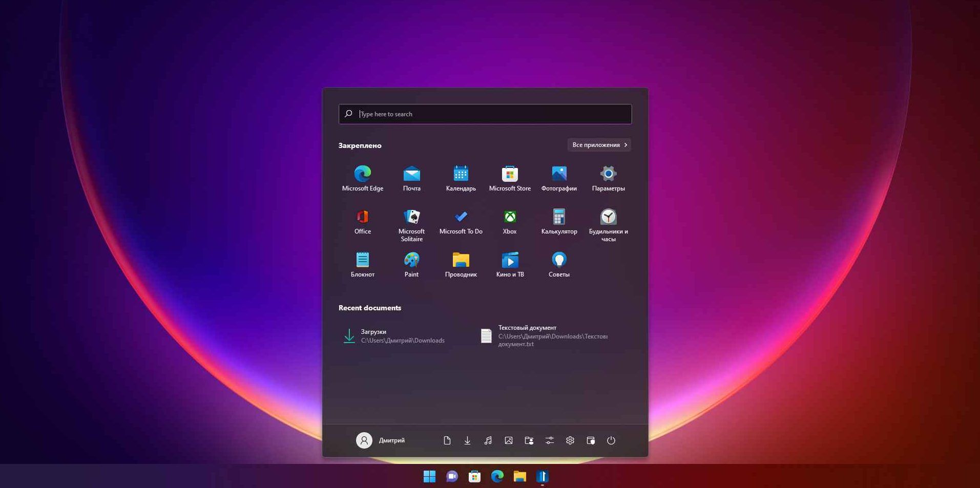Open Будильники и часы app
980x488 pixels.
pos(608,223)
